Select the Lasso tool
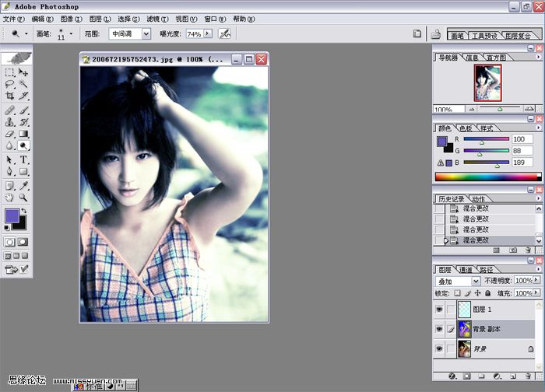 coord(9,84)
